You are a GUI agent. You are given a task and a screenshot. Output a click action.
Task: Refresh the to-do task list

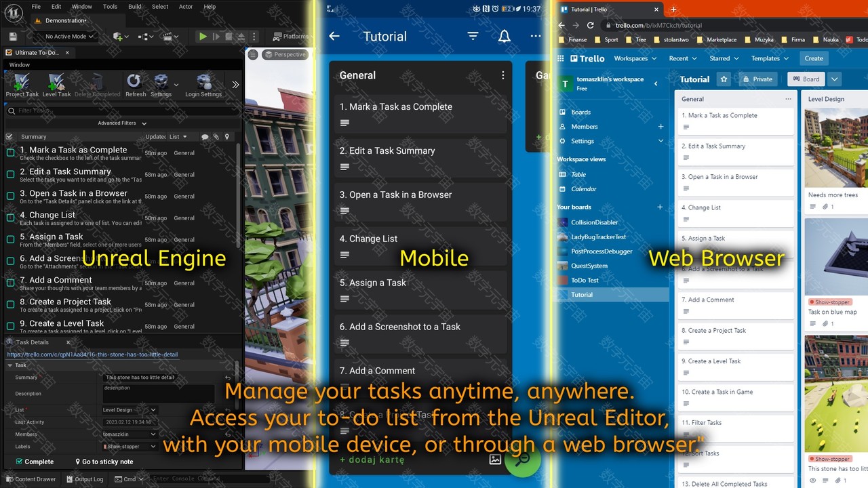[x=135, y=85]
